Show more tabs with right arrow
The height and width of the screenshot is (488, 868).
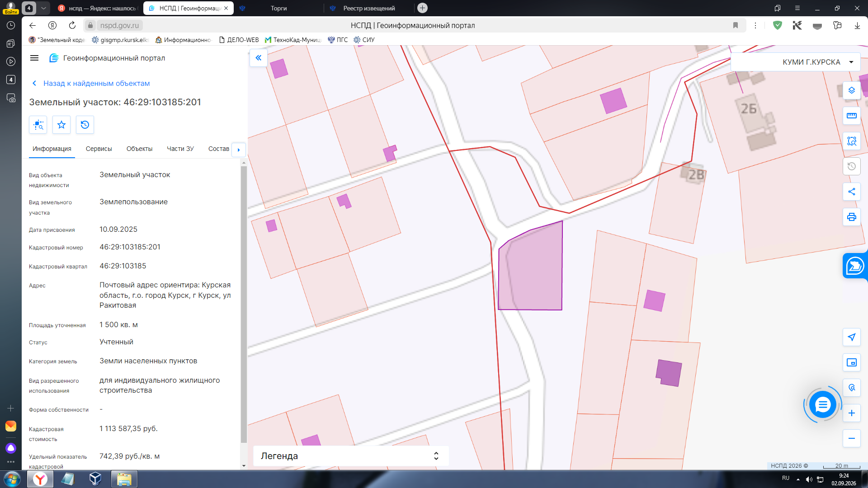239,150
